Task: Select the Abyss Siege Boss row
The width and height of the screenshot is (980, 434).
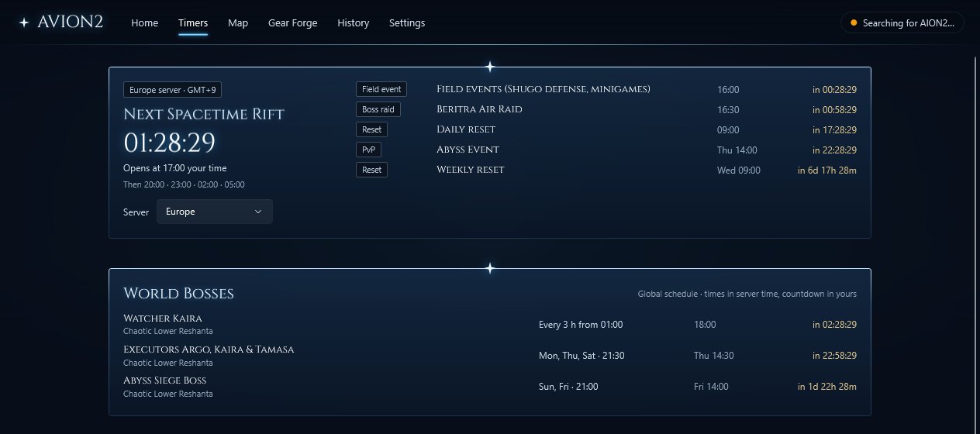Action: (x=490, y=387)
